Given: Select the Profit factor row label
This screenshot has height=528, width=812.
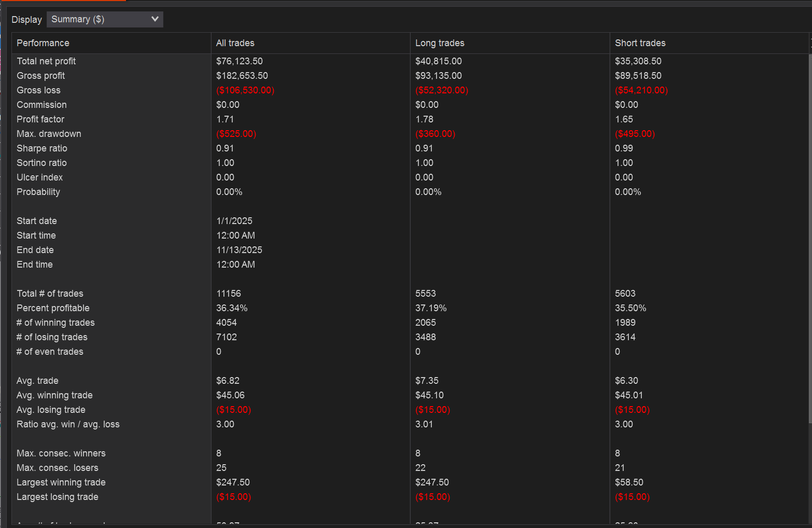Looking at the screenshot, I should coord(40,119).
